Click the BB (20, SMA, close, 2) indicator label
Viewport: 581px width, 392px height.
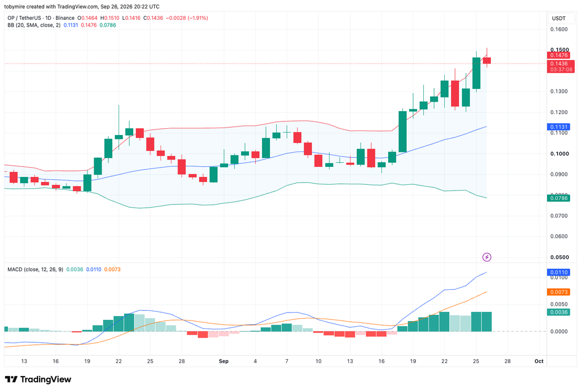pyautogui.click(x=33, y=25)
